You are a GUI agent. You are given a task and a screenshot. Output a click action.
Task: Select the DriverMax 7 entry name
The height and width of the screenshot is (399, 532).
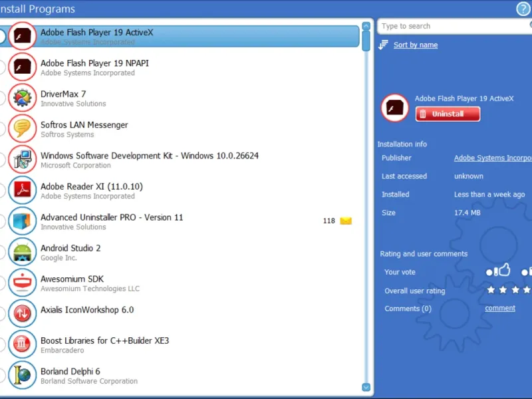(63, 94)
